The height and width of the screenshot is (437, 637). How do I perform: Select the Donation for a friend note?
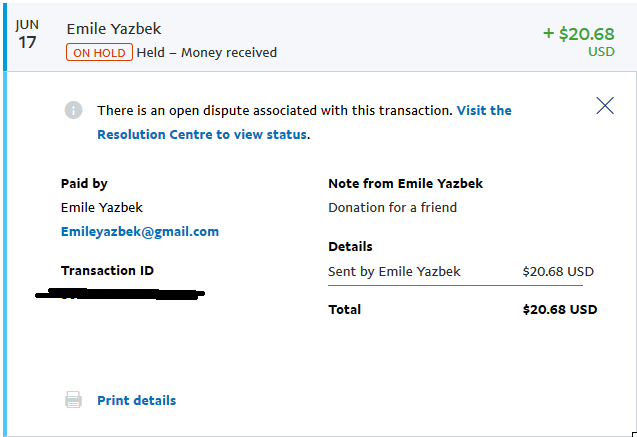[392, 208]
